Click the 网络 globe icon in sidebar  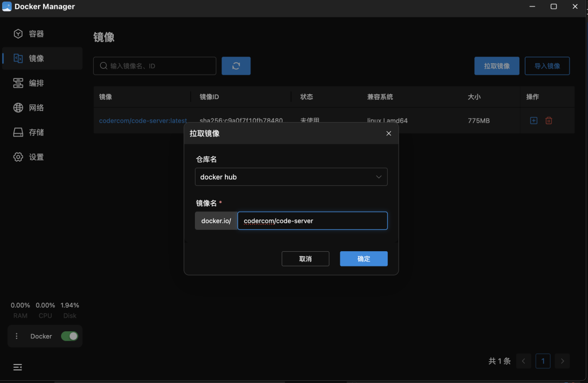click(x=18, y=108)
